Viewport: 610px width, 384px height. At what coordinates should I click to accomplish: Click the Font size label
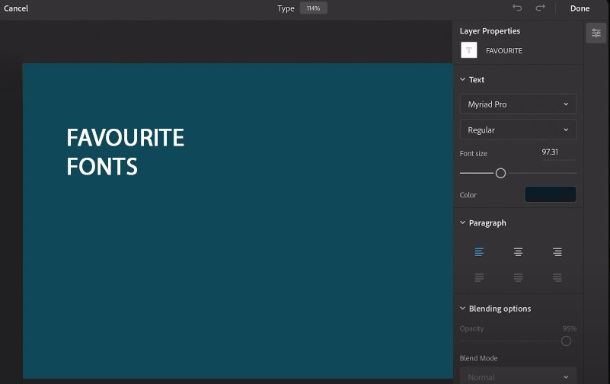(473, 153)
